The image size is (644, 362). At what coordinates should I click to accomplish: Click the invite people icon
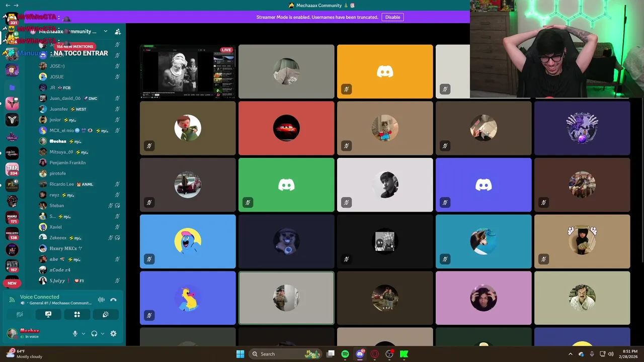point(118,31)
